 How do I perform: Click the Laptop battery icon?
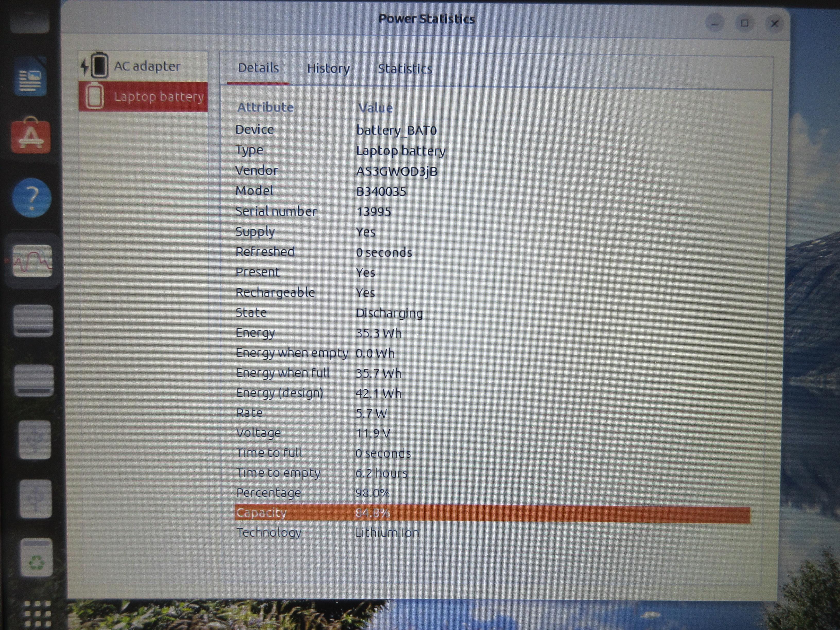94,97
